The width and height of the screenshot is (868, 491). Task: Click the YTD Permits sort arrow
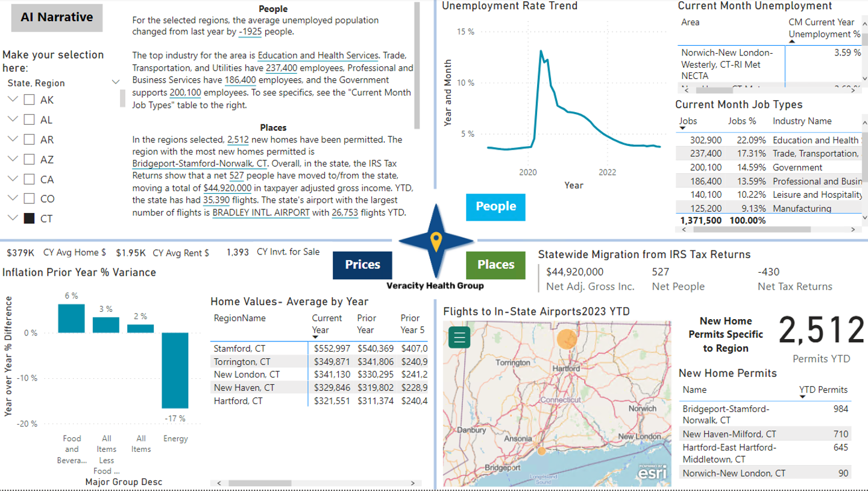[x=803, y=397]
